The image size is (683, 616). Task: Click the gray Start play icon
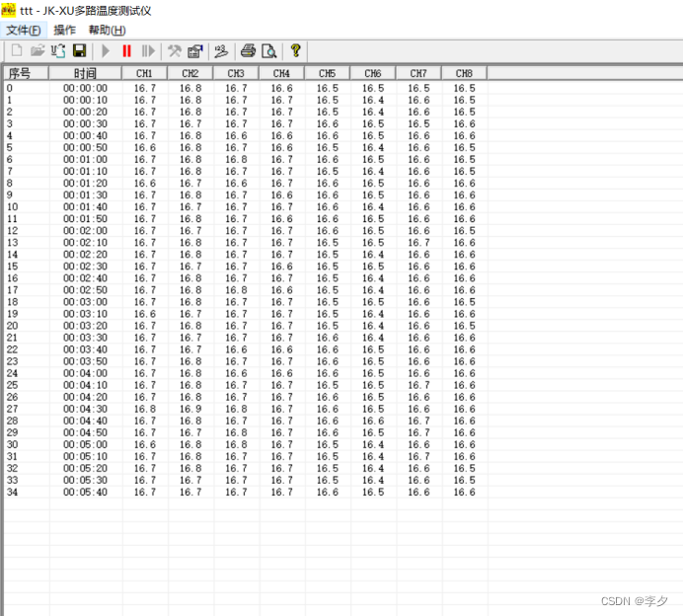pyautogui.click(x=106, y=51)
